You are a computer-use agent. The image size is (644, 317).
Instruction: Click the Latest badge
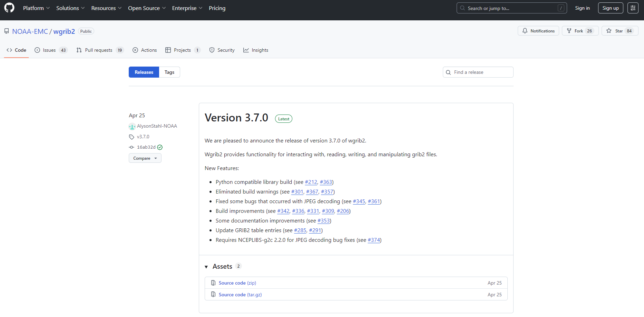point(284,119)
